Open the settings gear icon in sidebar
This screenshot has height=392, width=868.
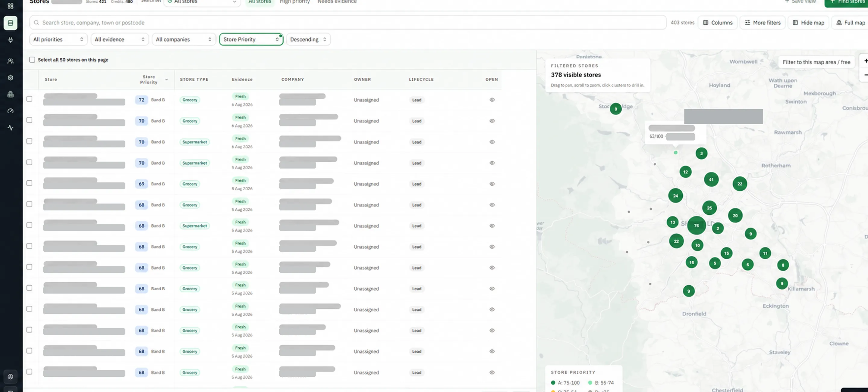(x=11, y=78)
